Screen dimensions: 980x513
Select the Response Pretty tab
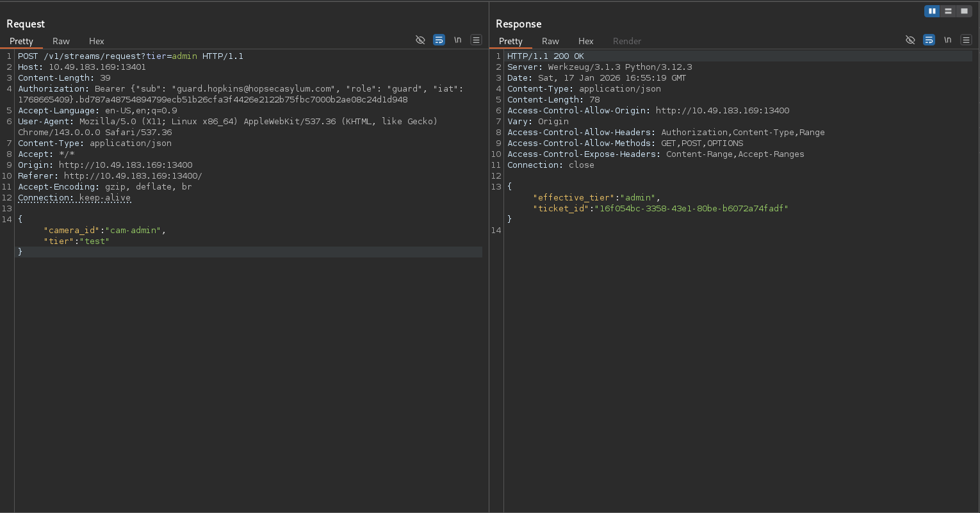[510, 41]
